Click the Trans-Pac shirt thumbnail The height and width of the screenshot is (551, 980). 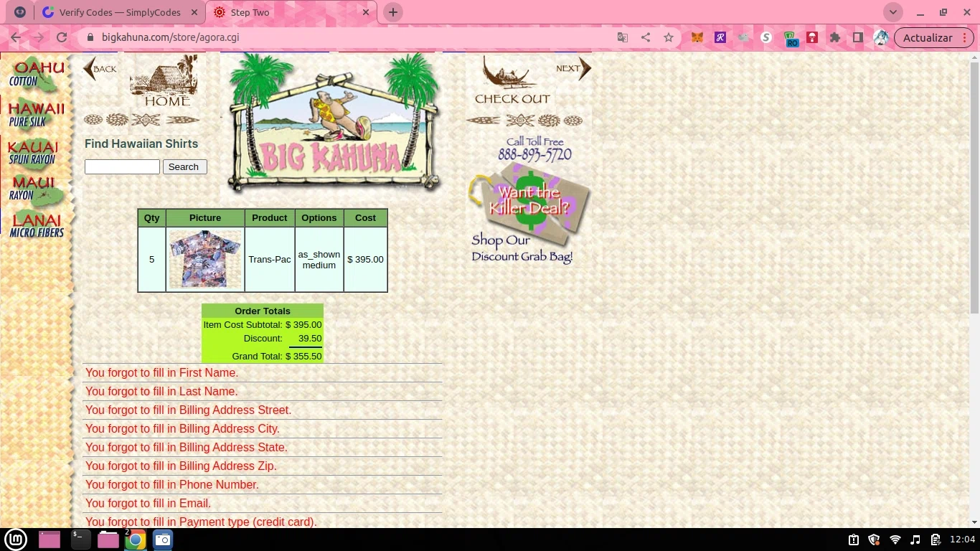(205, 259)
